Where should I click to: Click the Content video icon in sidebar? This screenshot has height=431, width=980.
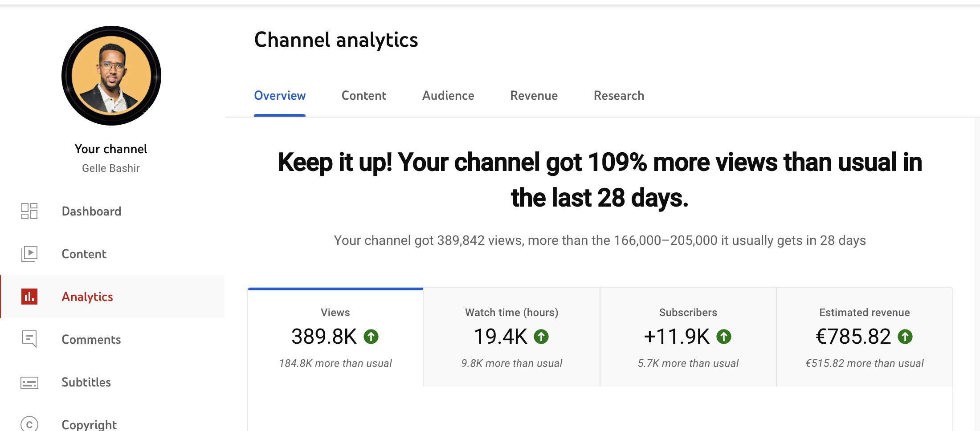(x=29, y=254)
